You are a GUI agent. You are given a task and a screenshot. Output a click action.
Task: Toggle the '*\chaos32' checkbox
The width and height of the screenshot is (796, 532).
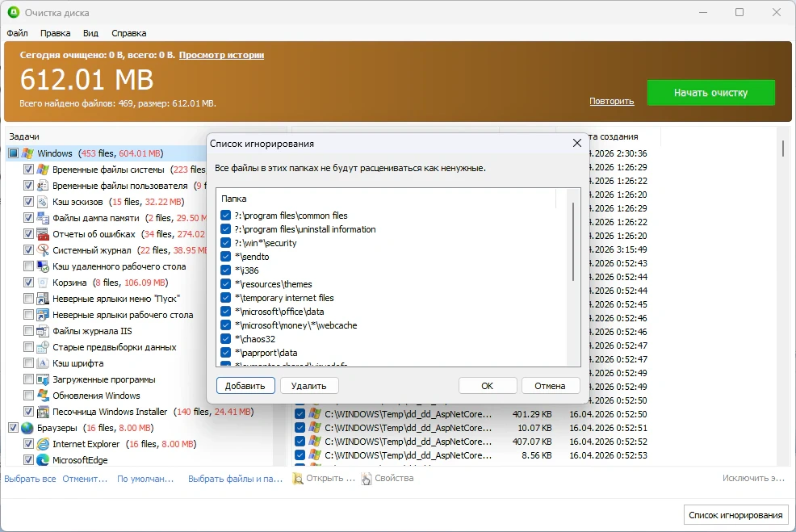tap(226, 338)
